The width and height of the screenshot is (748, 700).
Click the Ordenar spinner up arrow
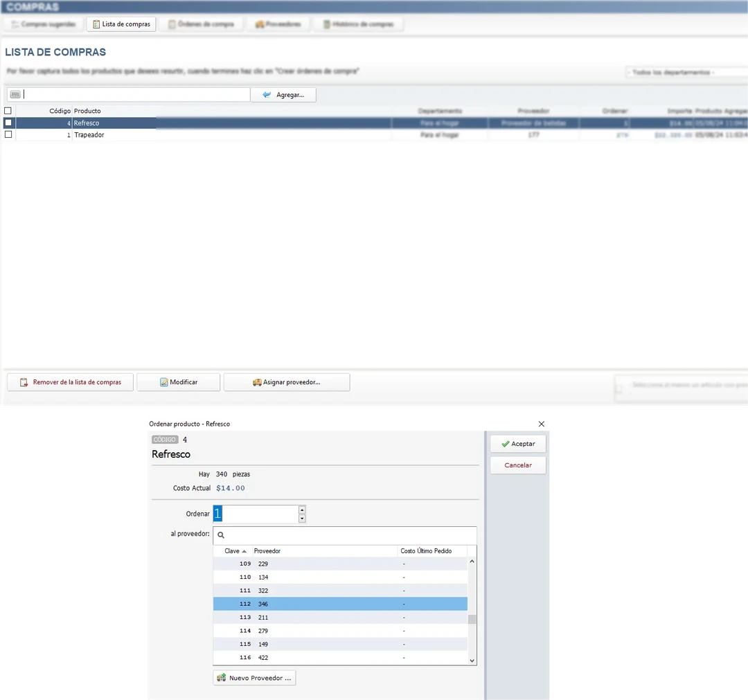[x=301, y=510]
